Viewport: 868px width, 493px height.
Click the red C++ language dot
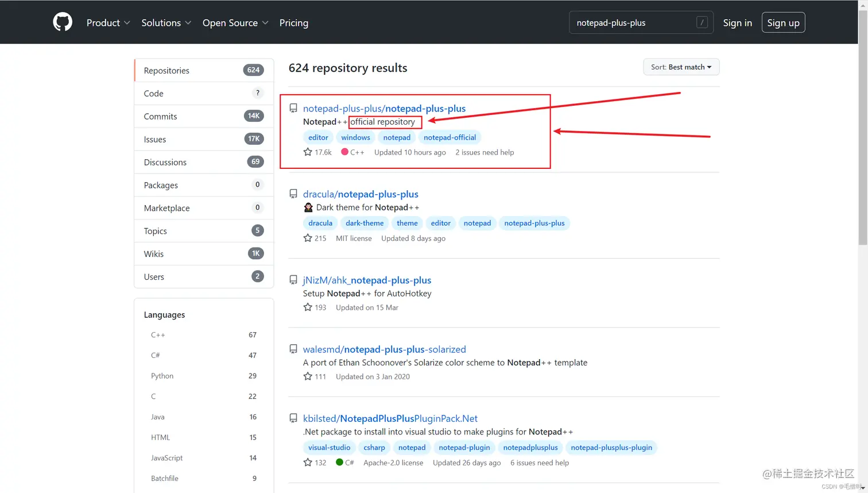click(x=344, y=152)
